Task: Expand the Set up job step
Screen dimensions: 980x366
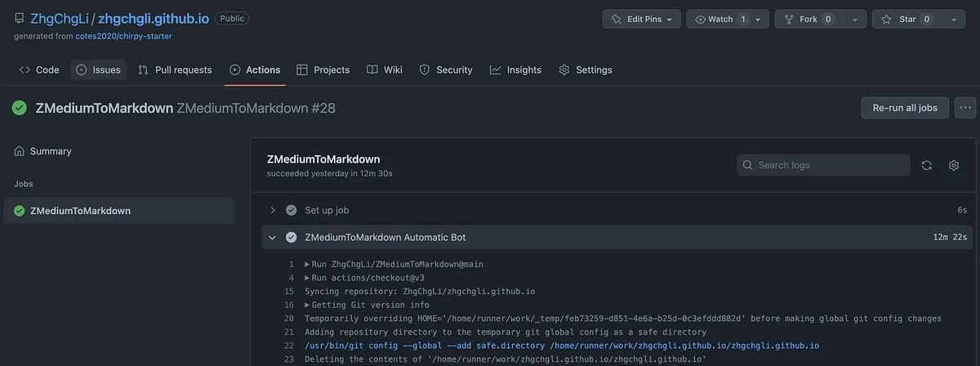Action: (272, 210)
